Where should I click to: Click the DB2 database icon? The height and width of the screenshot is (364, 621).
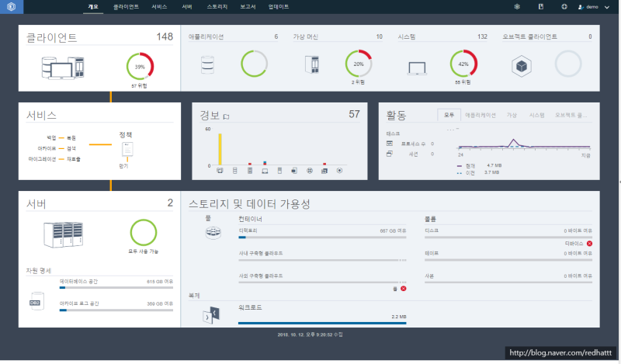point(36,301)
